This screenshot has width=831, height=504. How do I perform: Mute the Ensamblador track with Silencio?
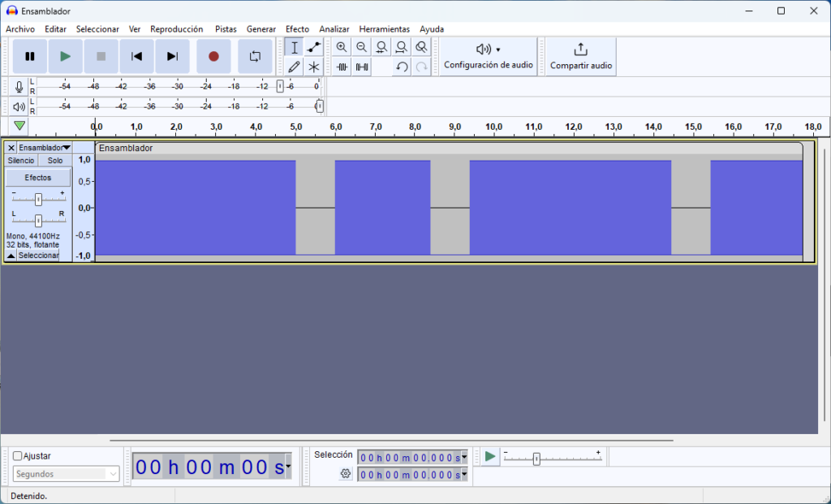click(x=20, y=160)
